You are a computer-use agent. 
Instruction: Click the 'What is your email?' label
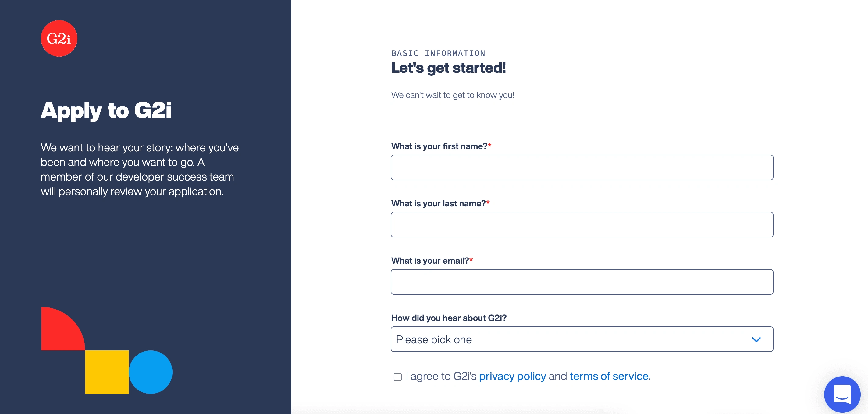pyautogui.click(x=432, y=261)
